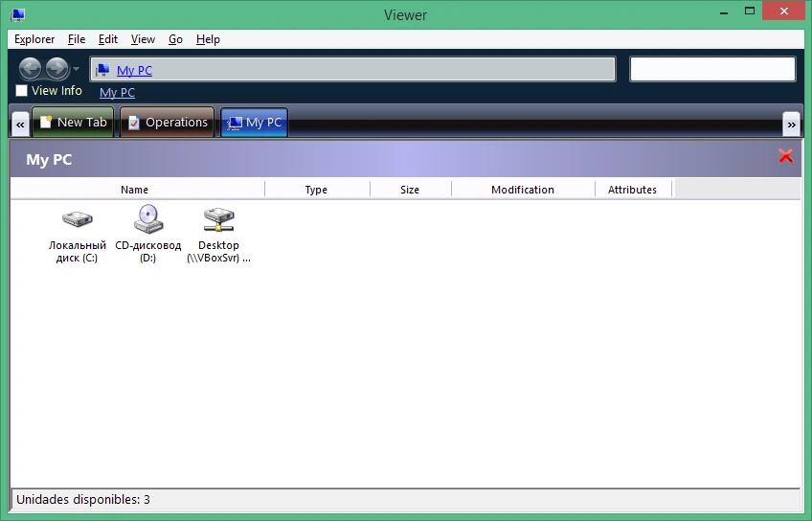
Task: Click the My PC panel title
Action: 49,160
